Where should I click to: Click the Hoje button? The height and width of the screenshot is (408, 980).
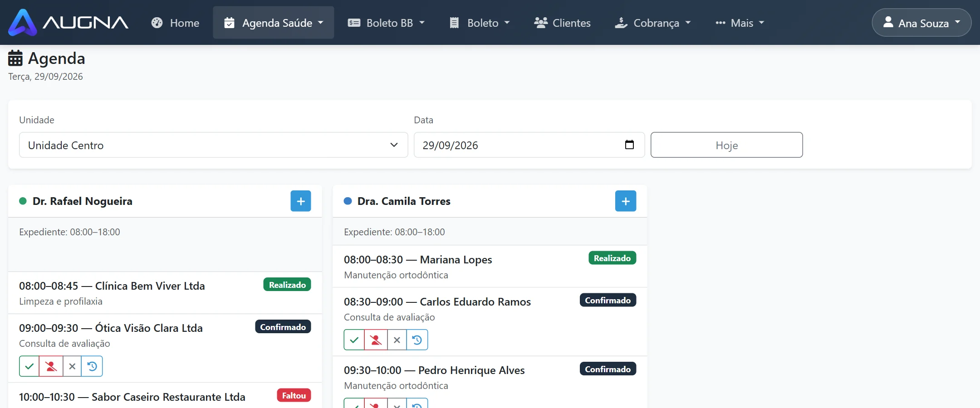click(x=726, y=145)
